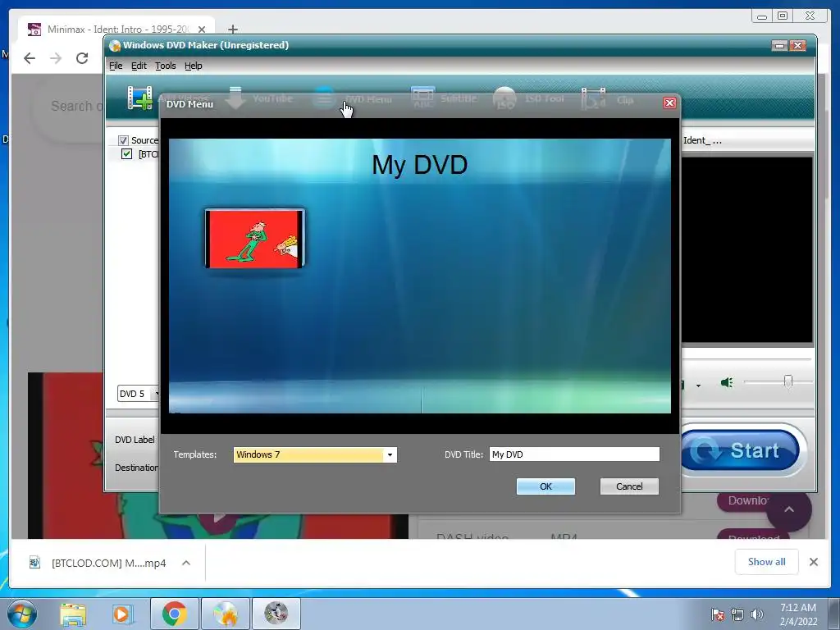Open Windows Media Player from the taskbar
The image size is (840, 630).
(x=122, y=614)
